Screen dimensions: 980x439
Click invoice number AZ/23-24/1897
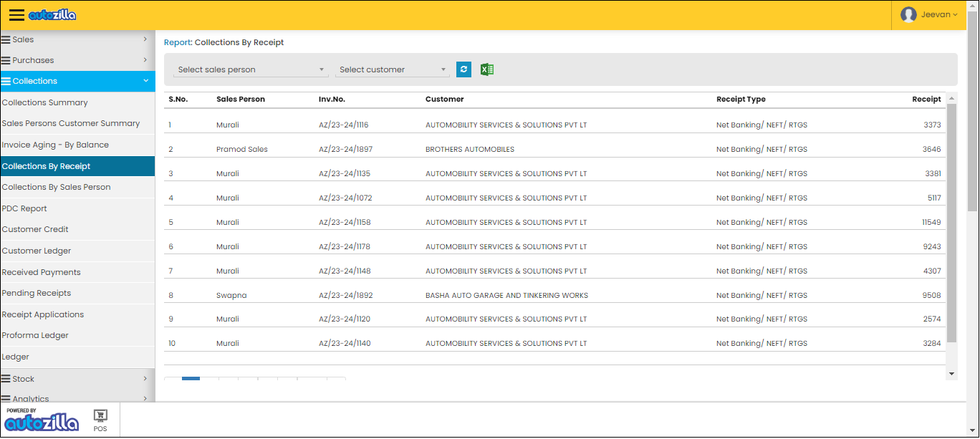[x=345, y=150]
